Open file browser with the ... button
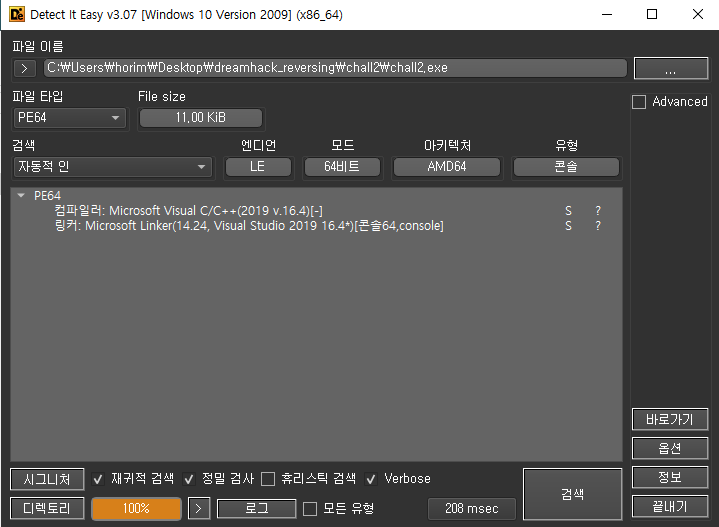Viewport: 719px width, 527px height. pyautogui.click(x=670, y=68)
